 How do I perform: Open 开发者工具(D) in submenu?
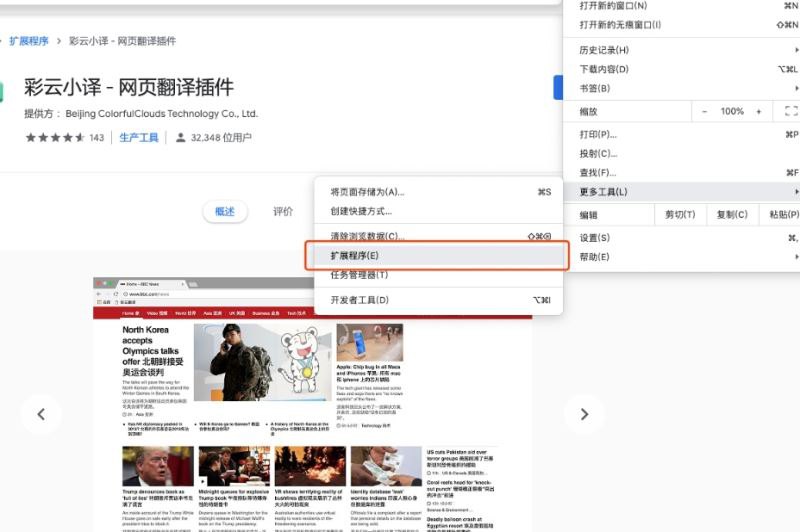(438, 300)
